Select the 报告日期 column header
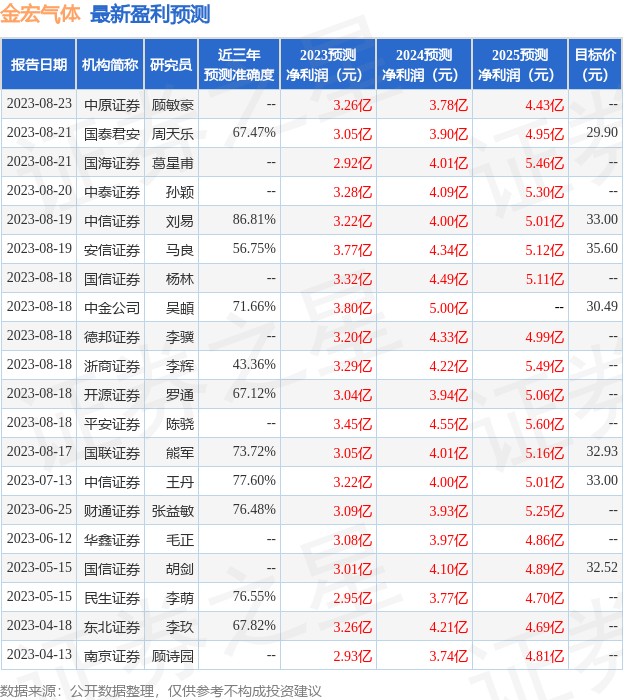 (39, 64)
